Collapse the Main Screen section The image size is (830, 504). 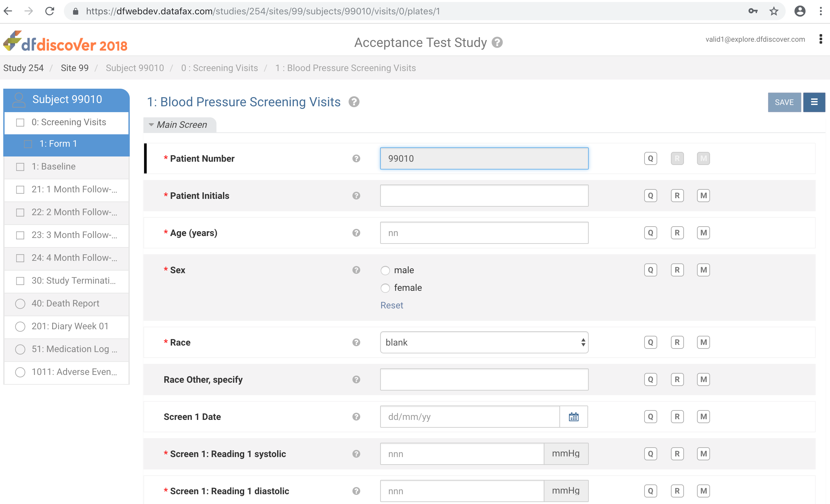click(179, 125)
